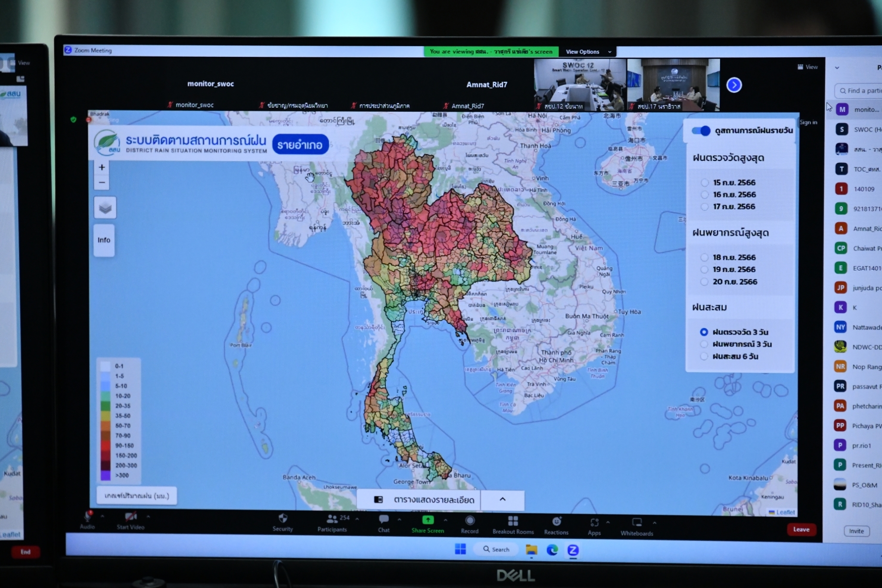Open the Audio options caret
The image size is (882, 588).
102,516
